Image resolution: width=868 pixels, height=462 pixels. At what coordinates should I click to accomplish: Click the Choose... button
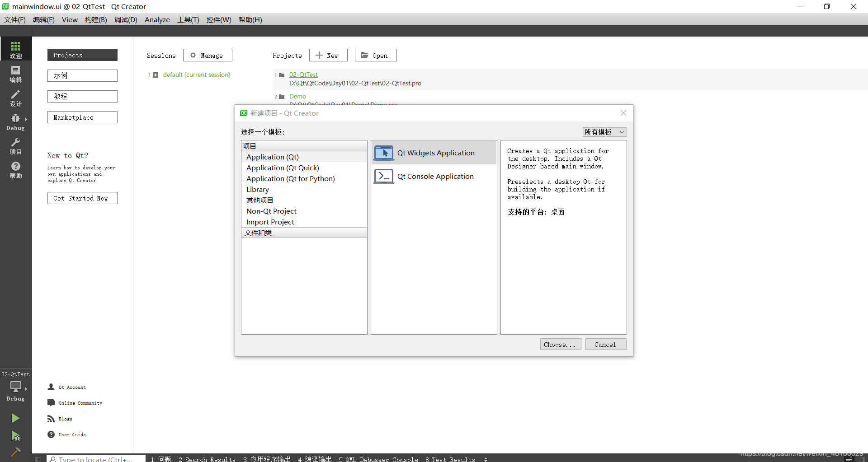click(561, 344)
